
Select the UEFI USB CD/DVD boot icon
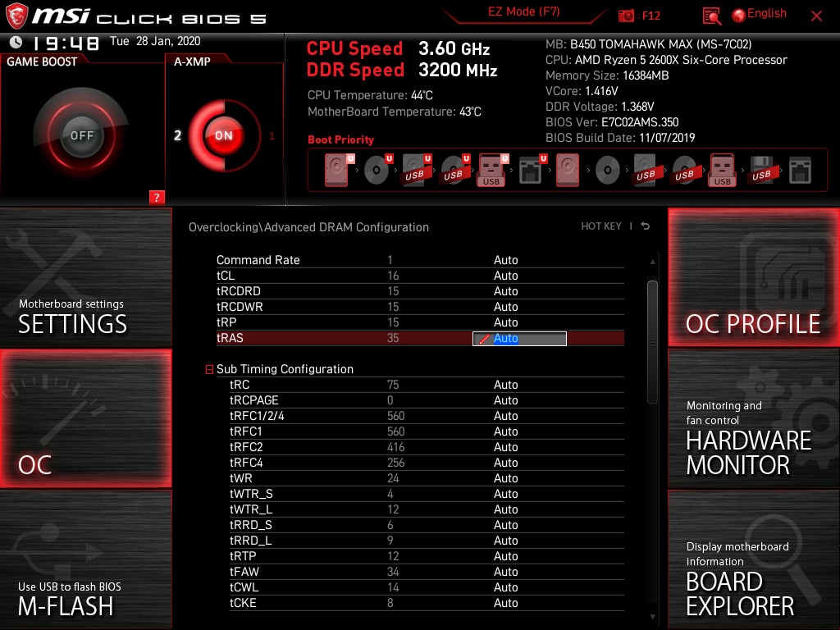click(x=454, y=170)
